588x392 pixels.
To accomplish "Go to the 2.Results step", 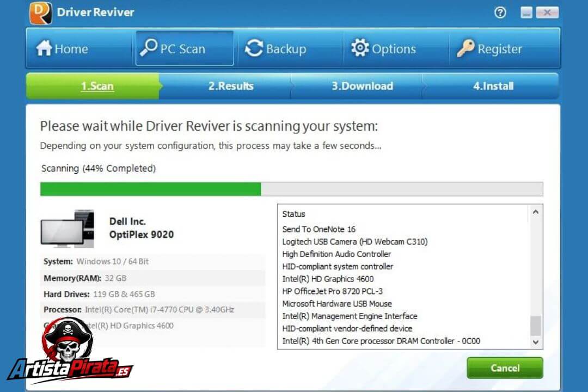I will [x=231, y=86].
